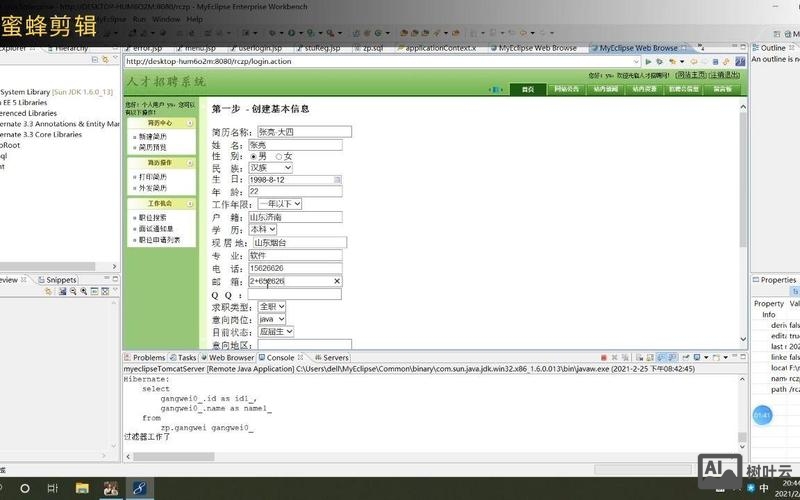
Task: Click the Cortana circle on the taskbar
Action: pyautogui.click(x=24, y=488)
